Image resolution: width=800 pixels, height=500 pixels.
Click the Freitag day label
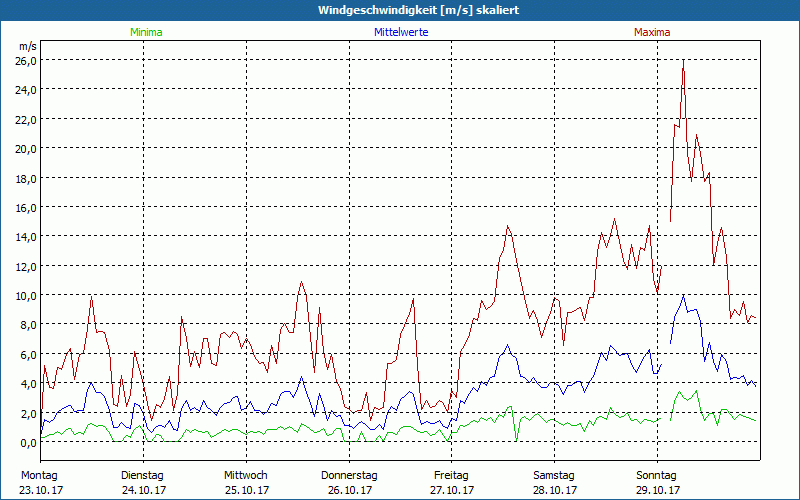coord(451,476)
